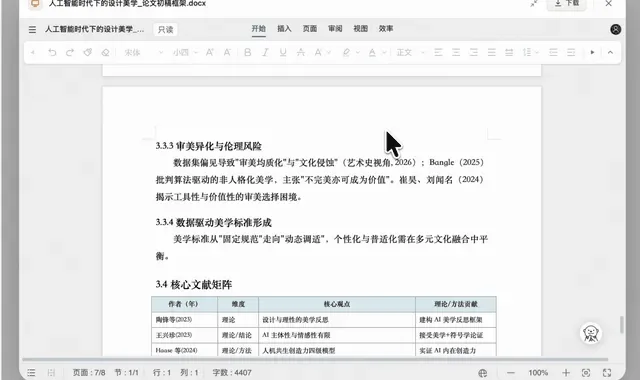Image resolution: width=640 pixels, height=380 pixels.
Task: Click Justify alignment icon
Action: 491,52
